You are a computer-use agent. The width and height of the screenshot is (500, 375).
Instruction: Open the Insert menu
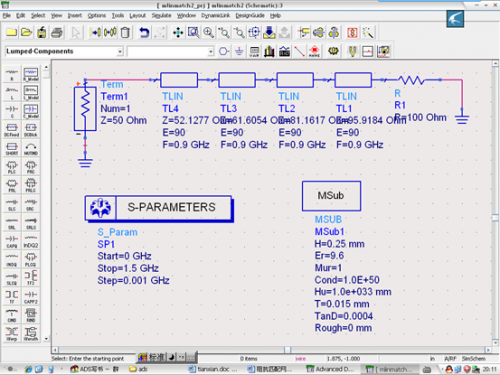point(75,16)
